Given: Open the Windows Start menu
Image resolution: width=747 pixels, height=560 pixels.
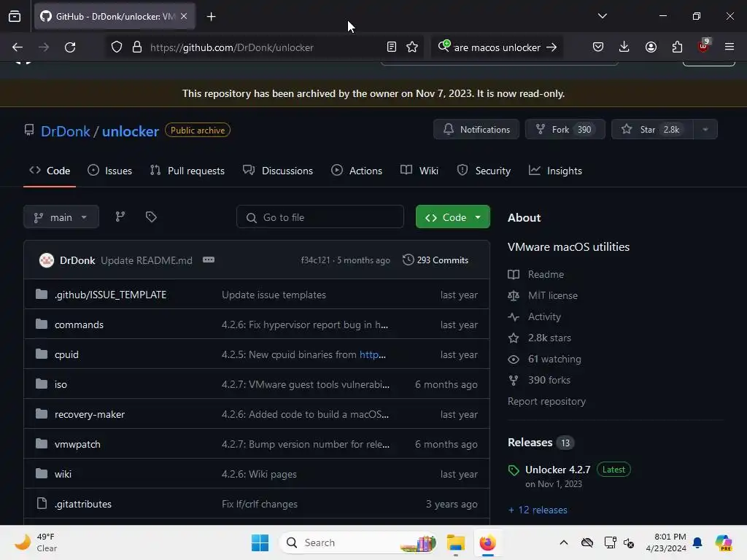Looking at the screenshot, I should [x=260, y=542].
